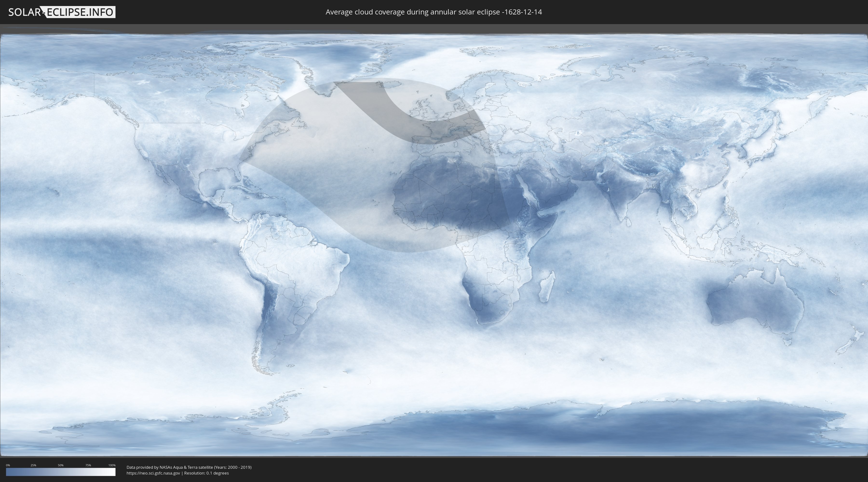Click the '0%' legend label

(8, 465)
